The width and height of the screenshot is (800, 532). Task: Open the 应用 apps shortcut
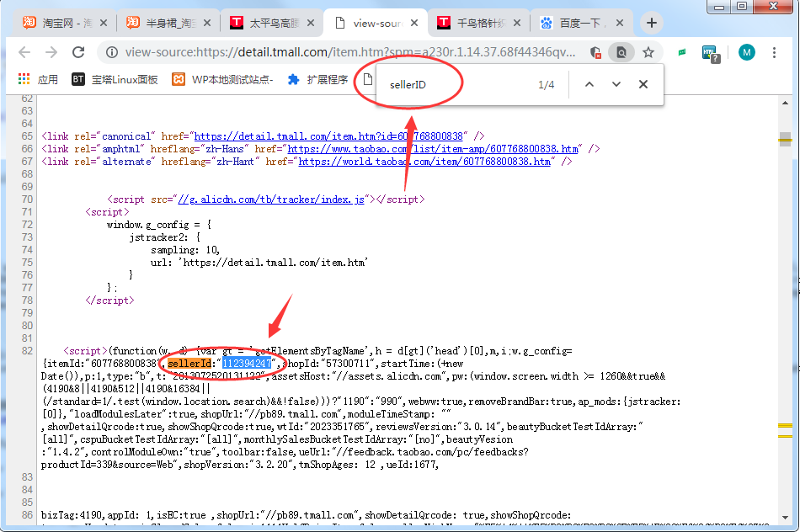[x=38, y=80]
